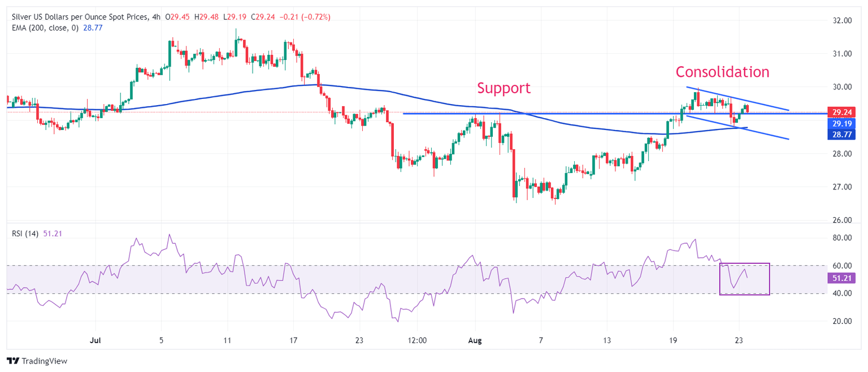Click the 4h timeframe label in title
868x372 pixels.
(156, 18)
